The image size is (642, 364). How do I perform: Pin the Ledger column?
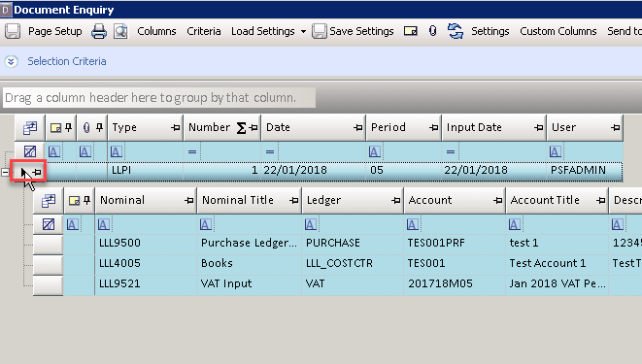tap(395, 200)
